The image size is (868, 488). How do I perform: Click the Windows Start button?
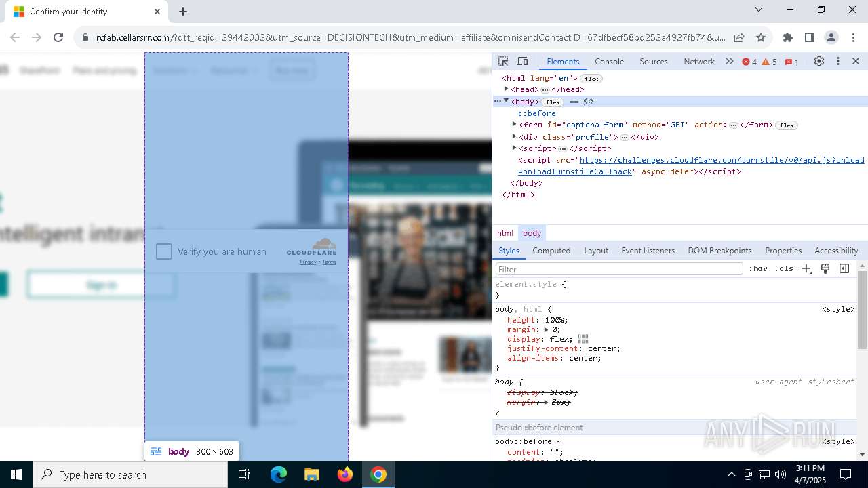pos(16,474)
